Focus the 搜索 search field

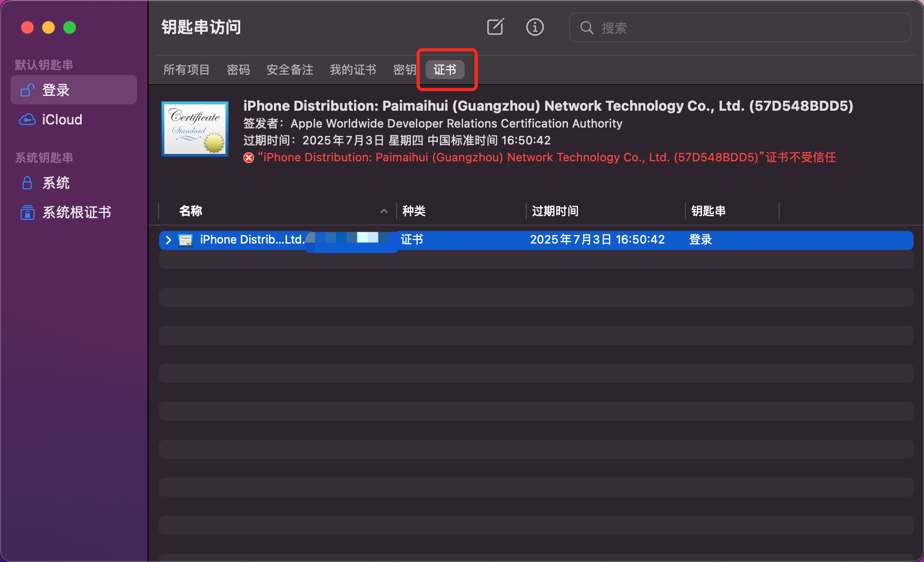(740, 27)
